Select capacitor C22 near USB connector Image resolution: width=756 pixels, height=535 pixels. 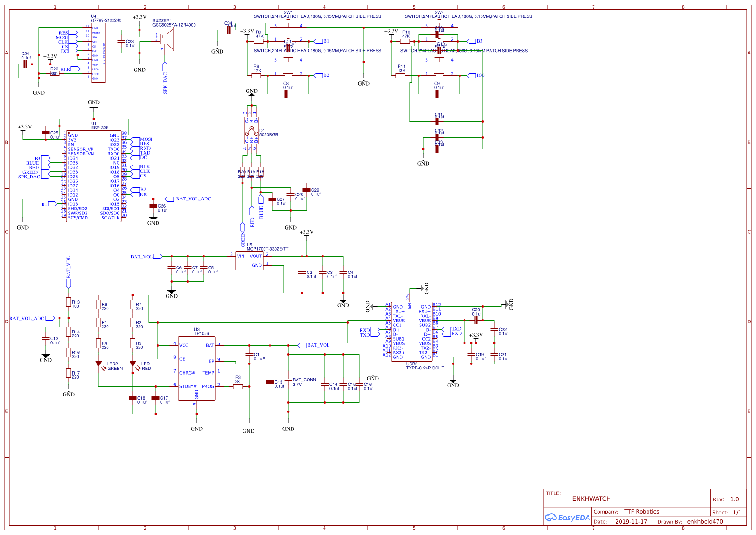(494, 329)
